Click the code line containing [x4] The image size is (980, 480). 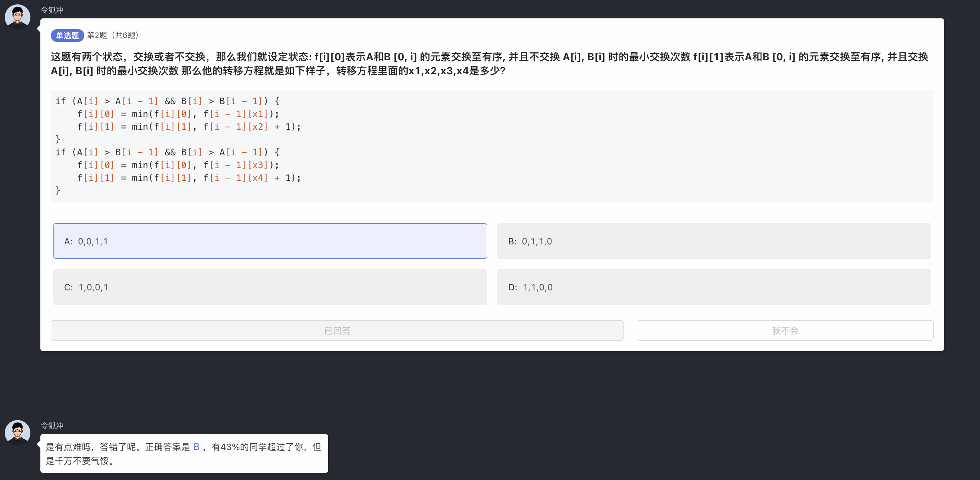pos(189,178)
